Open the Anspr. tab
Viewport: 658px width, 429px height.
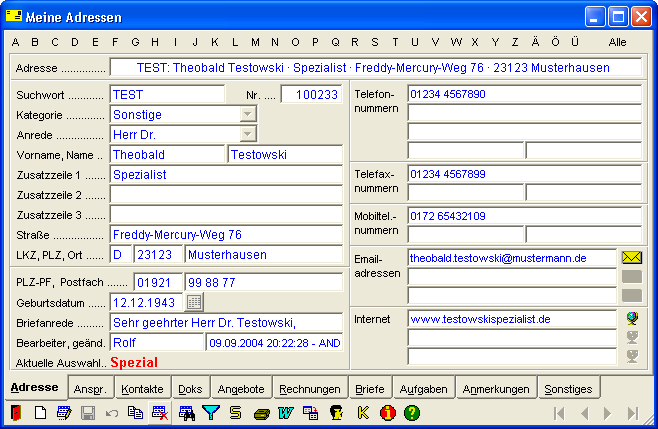tap(90, 389)
